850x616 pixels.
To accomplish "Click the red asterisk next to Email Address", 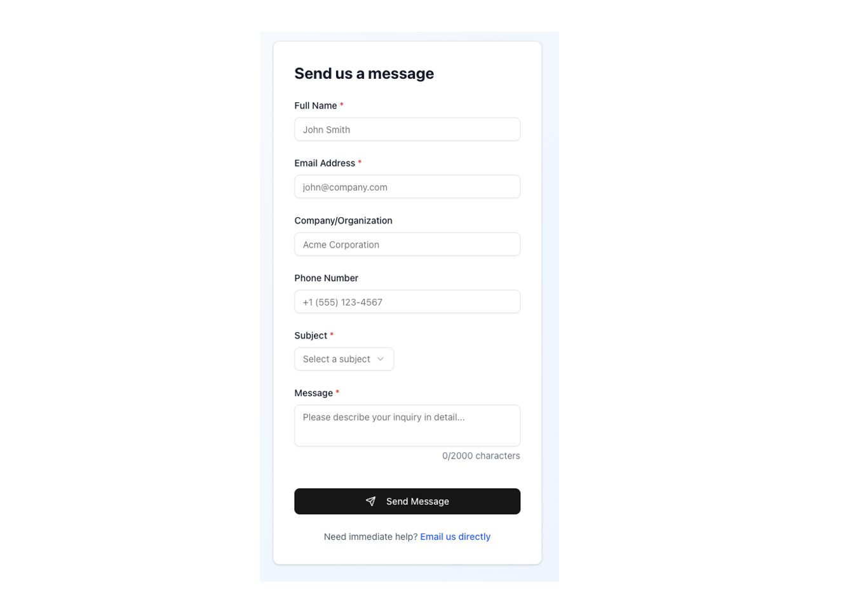I will [360, 162].
